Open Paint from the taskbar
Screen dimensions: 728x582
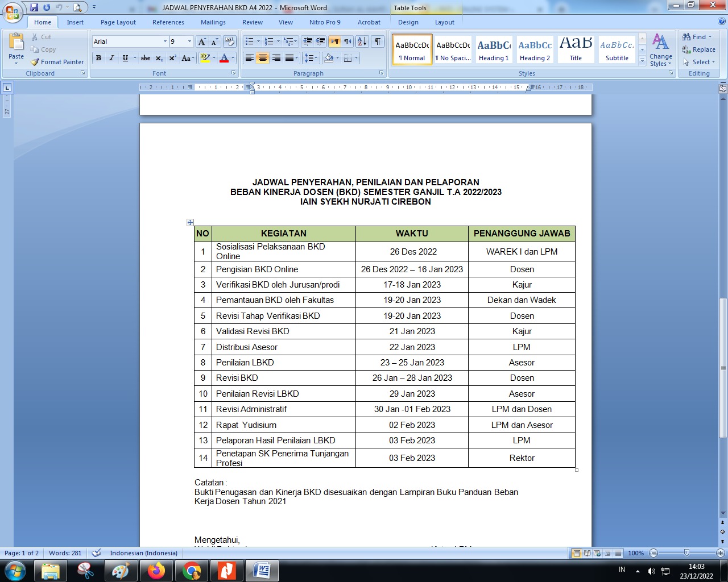[120, 570]
